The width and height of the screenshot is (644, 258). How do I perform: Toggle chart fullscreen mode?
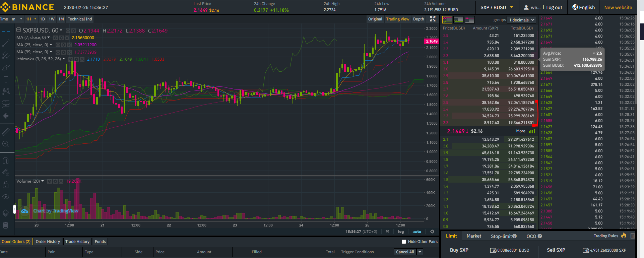[433, 19]
